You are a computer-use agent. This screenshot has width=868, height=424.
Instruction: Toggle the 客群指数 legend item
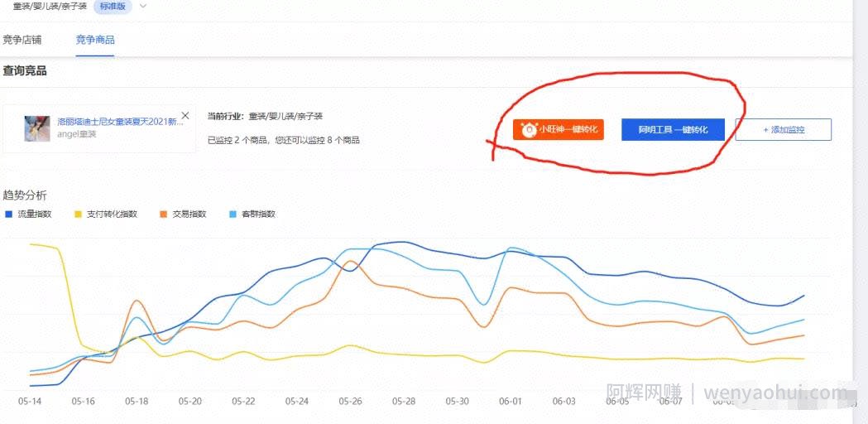coord(252,214)
